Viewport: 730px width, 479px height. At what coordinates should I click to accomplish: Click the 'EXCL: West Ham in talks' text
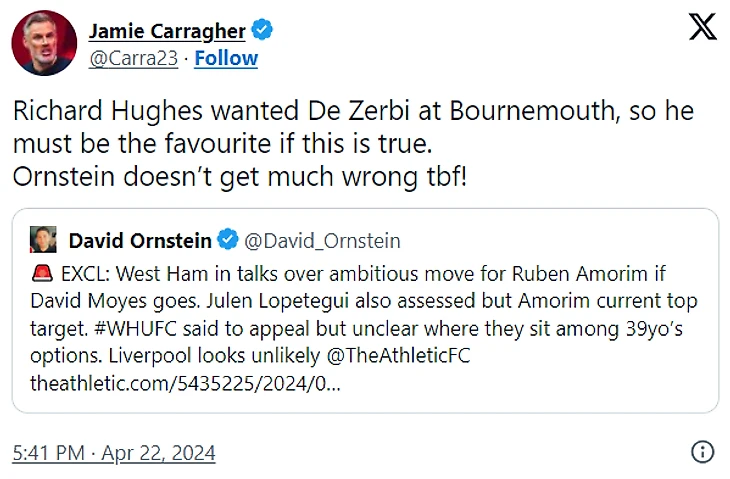point(180,274)
